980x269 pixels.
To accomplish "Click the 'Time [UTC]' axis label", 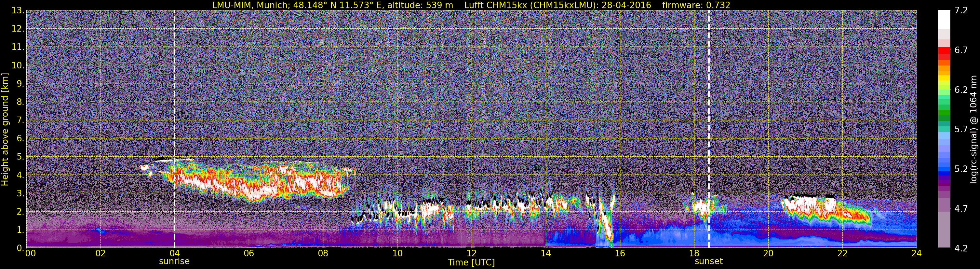I will [x=471, y=262].
